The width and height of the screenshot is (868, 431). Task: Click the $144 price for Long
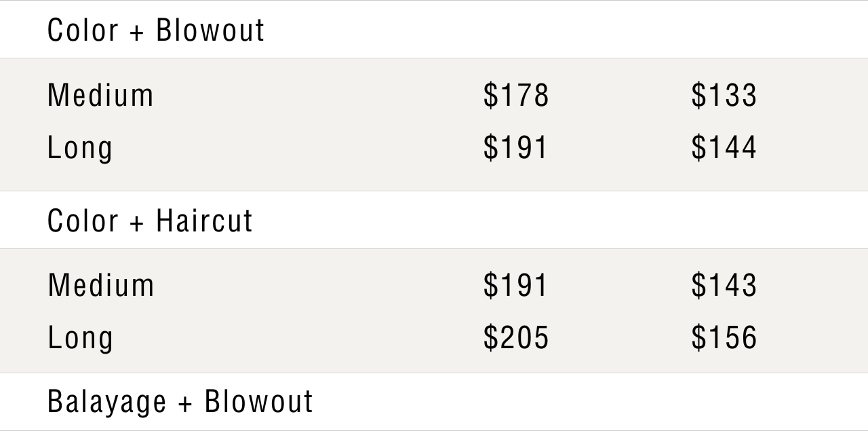724,148
